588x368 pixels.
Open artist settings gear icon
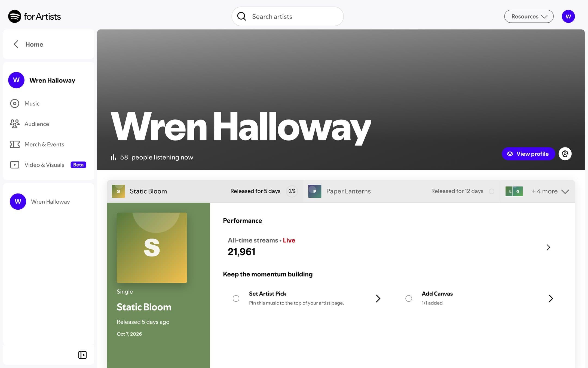565,154
